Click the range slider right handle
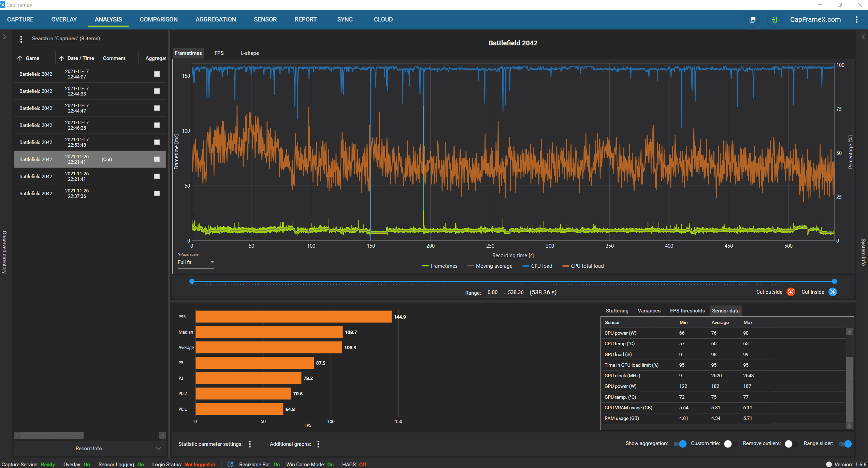 [834, 281]
